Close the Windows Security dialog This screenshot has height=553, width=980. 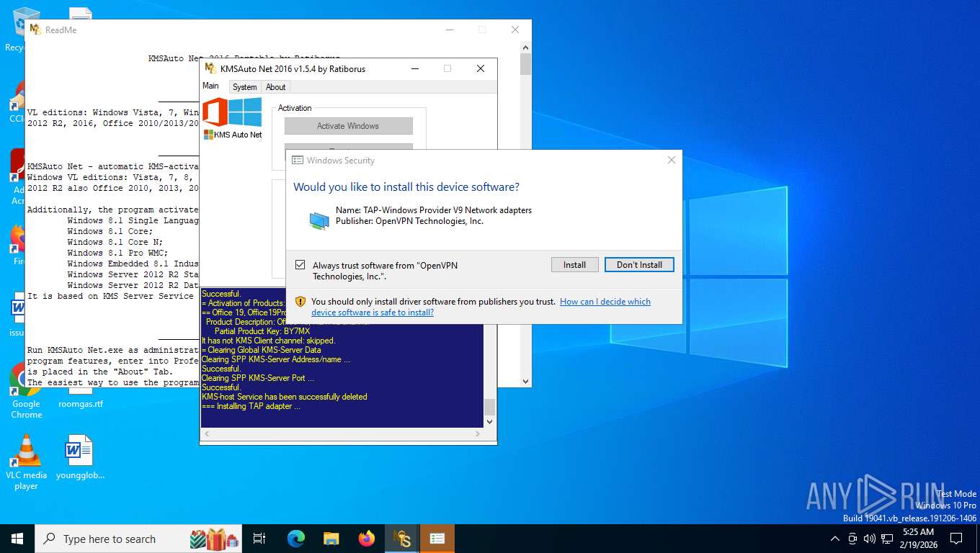coord(672,160)
